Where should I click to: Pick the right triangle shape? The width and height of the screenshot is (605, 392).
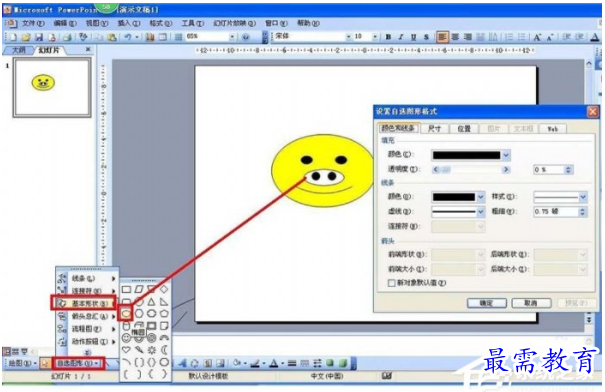[x=164, y=302]
